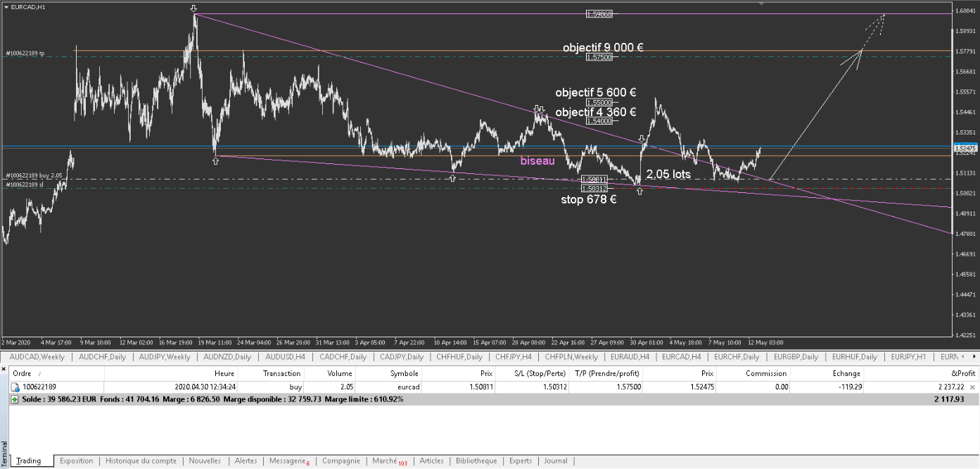Click the T/P (Prendre/profit) column header
The image size is (980, 469).
(x=604, y=373)
